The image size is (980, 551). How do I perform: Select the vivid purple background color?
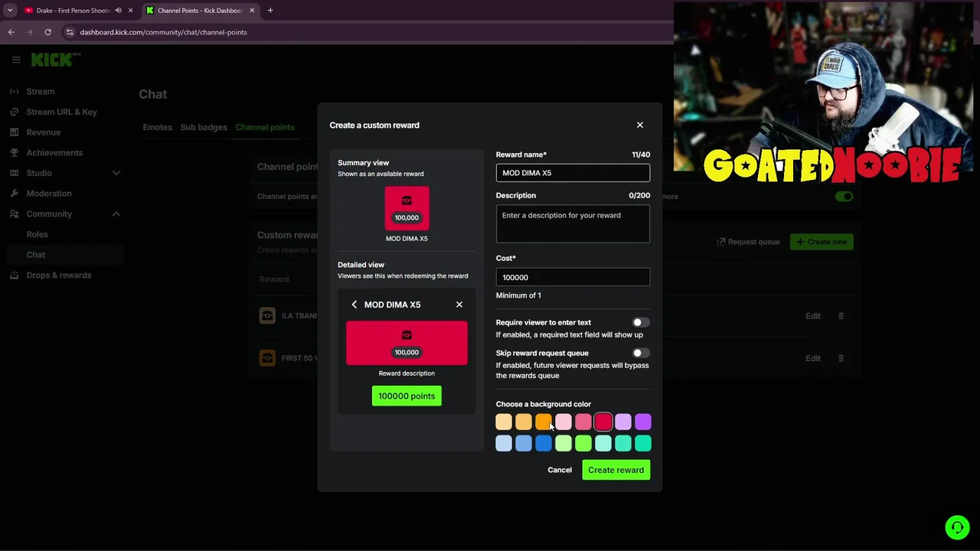click(643, 422)
